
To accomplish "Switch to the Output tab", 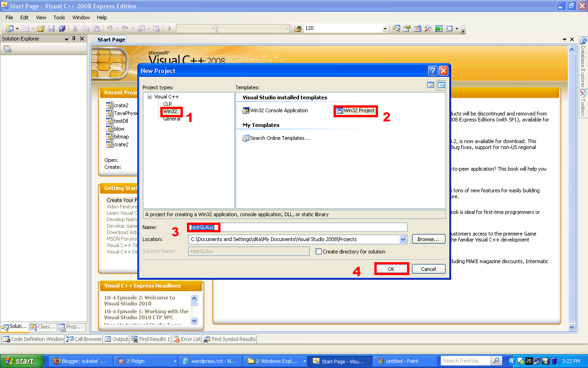I will click(x=117, y=339).
